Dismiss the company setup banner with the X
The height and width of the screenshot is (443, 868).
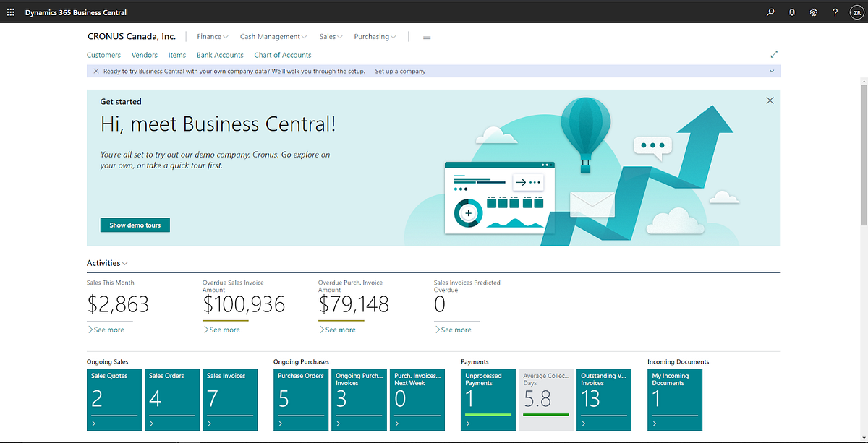point(95,71)
